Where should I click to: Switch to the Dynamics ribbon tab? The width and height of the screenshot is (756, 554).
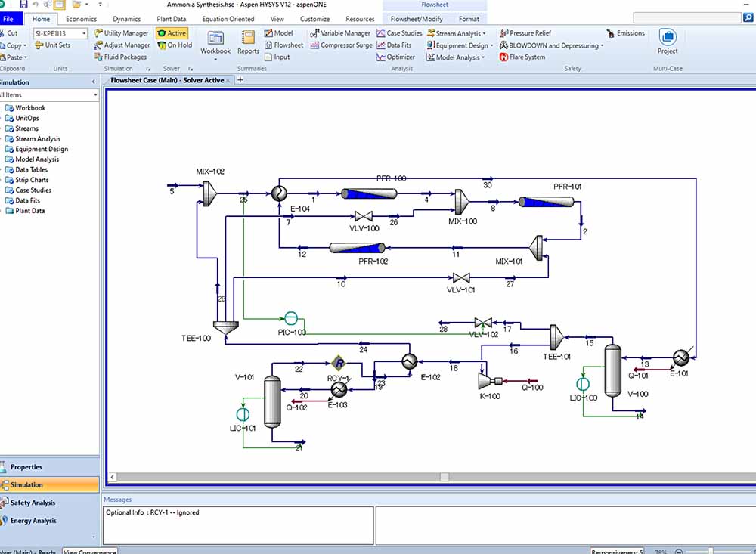coord(127,19)
